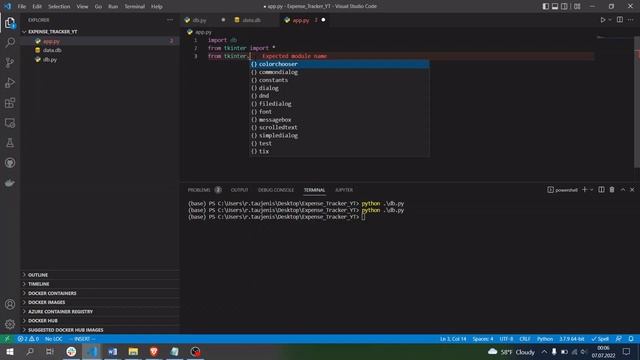Open Microsoft Word from the taskbar
Screen dimensions: 640x360
pyautogui.click(x=113, y=351)
